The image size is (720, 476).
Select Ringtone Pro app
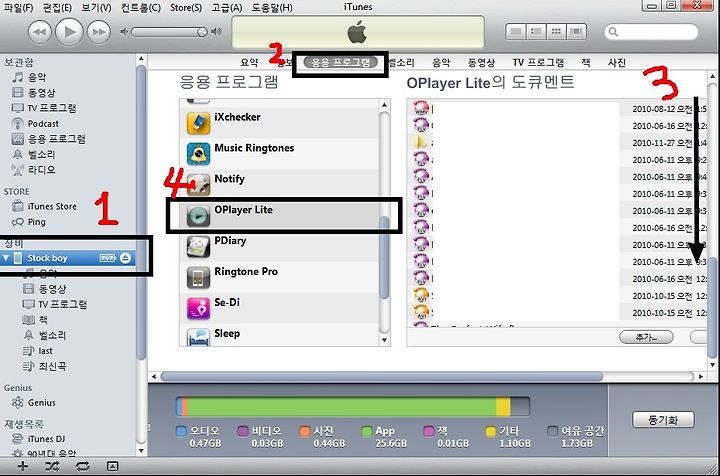pyautogui.click(x=279, y=276)
